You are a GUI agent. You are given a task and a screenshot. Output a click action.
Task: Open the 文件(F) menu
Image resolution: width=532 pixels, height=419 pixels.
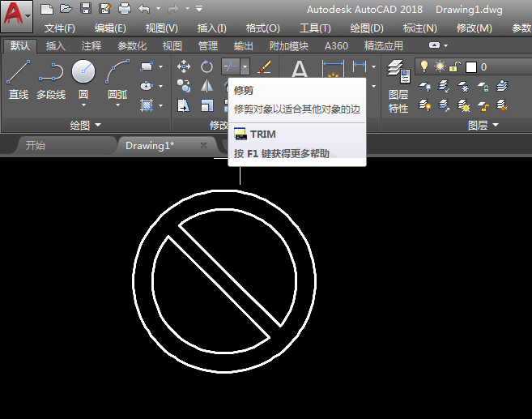point(60,28)
